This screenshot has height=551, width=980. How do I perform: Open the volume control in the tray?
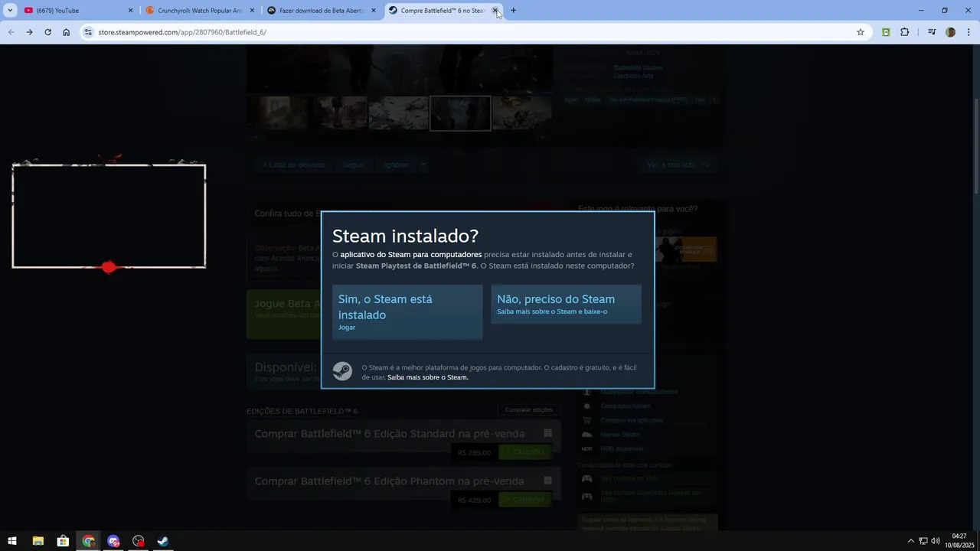[x=936, y=541]
